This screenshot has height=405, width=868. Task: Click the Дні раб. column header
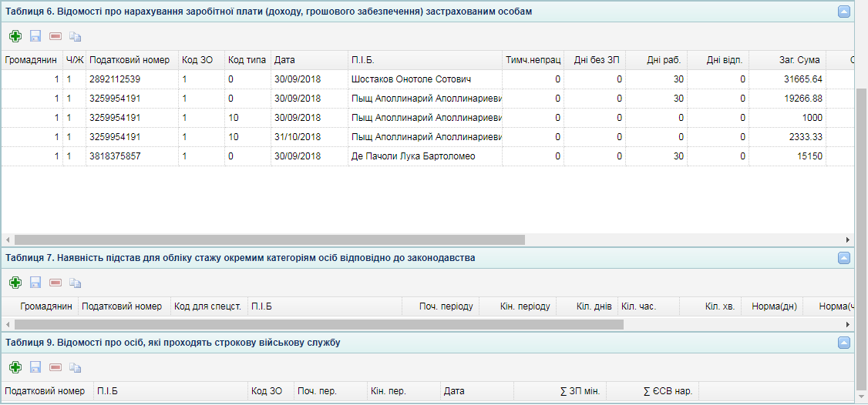(657, 60)
